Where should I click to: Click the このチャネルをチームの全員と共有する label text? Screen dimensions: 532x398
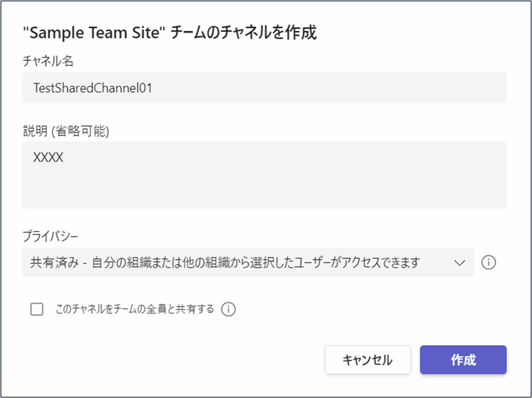135,309
